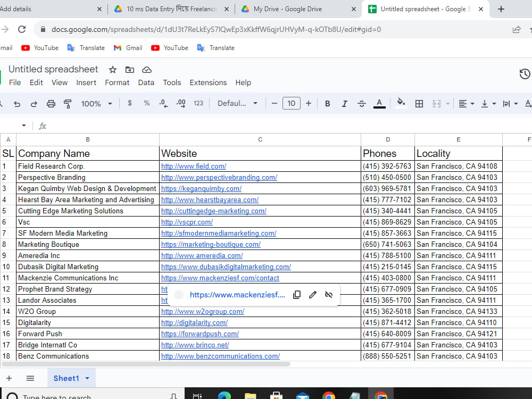Viewport: 532px width, 399px height.
Task: Copy link in the hyperlink popup
Action: (297, 295)
